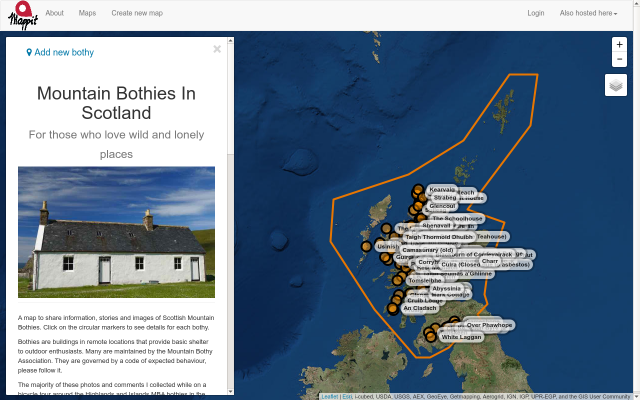Image resolution: width=640 pixels, height=400 pixels.
Task: Click the Login link
Action: pyautogui.click(x=536, y=13)
